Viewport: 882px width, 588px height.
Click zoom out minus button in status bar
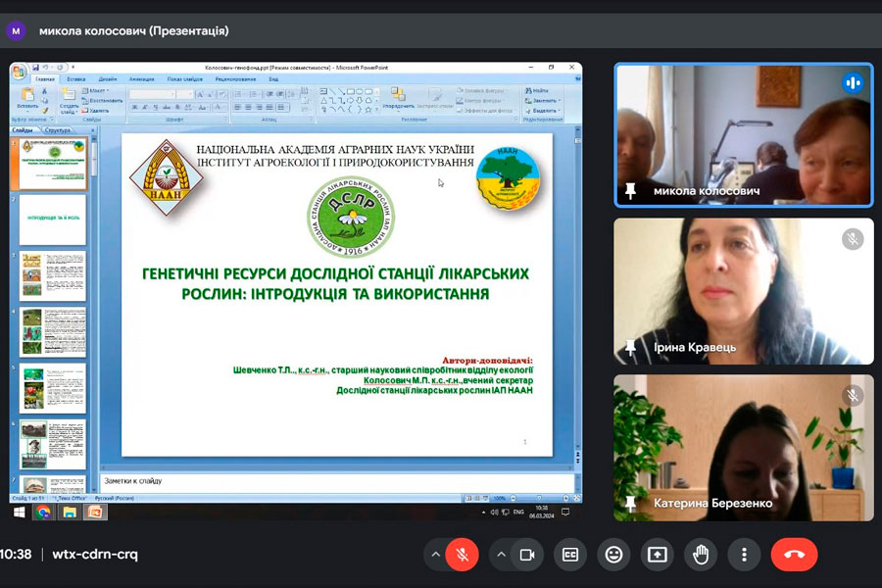(x=513, y=499)
